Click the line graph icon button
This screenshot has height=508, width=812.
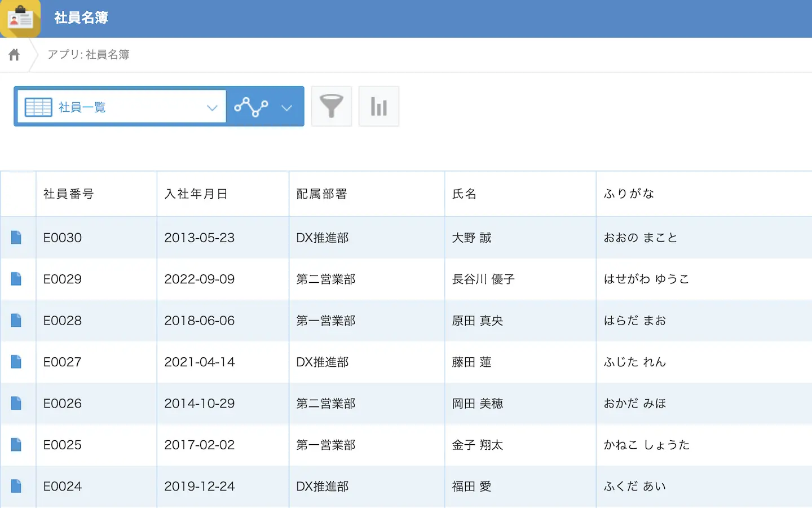251,107
